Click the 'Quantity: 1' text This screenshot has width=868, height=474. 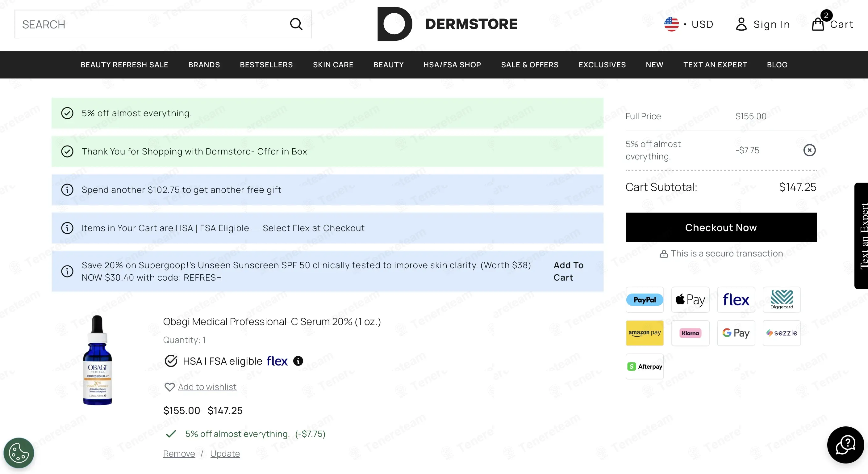click(x=184, y=340)
